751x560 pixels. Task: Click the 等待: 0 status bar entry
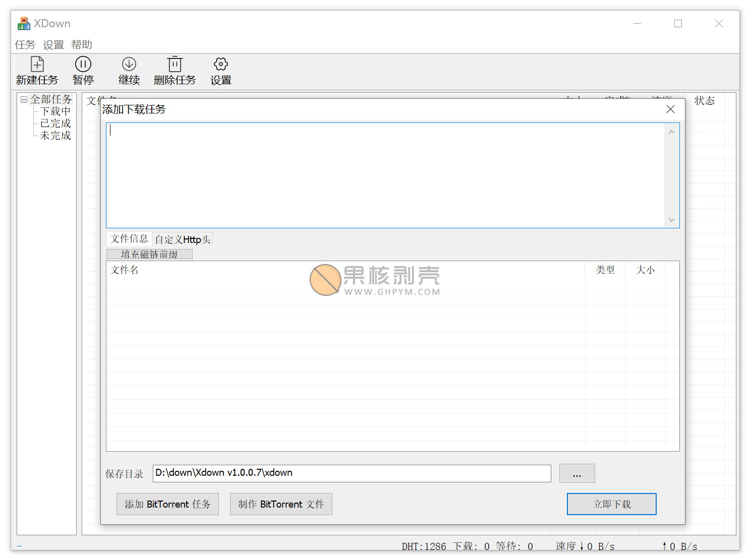point(514,546)
